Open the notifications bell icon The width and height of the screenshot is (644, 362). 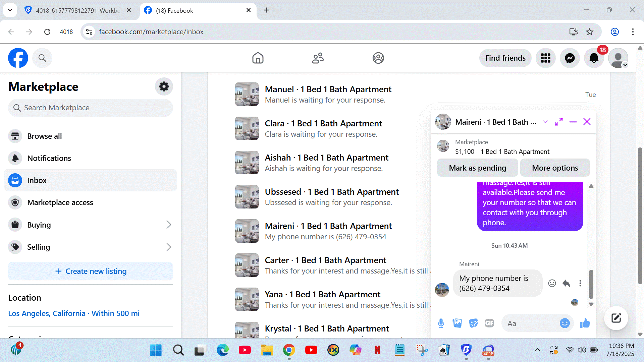(594, 58)
